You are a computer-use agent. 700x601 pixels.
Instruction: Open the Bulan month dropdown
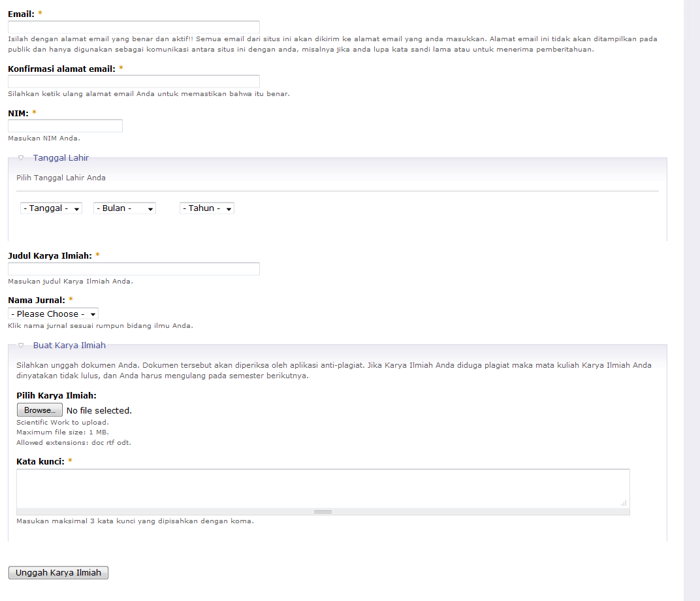(125, 208)
